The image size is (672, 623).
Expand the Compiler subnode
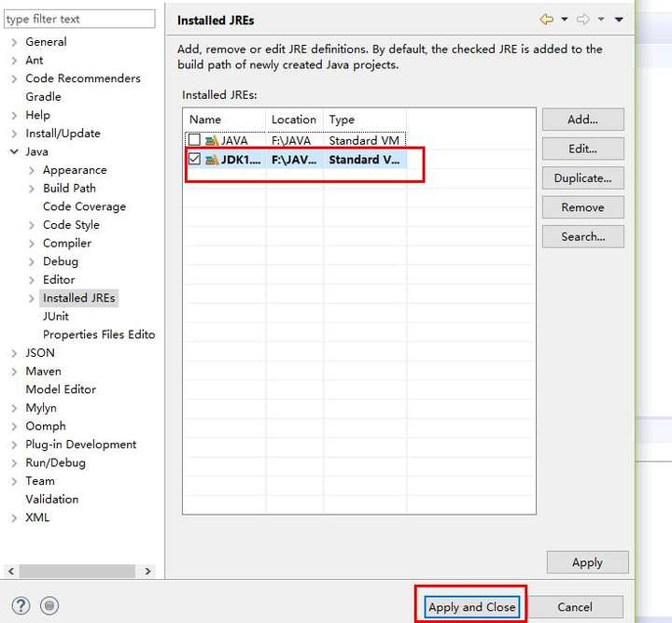point(32,244)
